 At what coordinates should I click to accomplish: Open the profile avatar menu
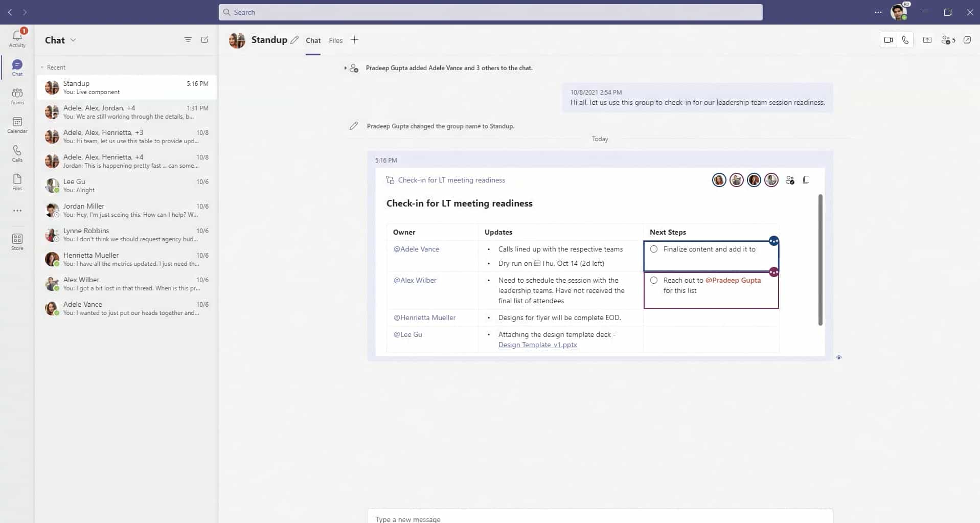click(899, 12)
